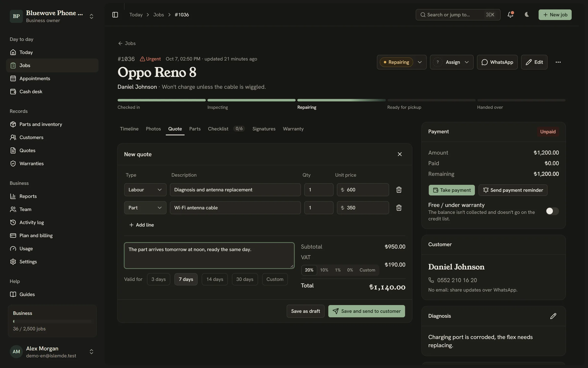Click Save and send to customer
Image resolution: width=588 pixels, height=368 pixels.
pos(367,311)
